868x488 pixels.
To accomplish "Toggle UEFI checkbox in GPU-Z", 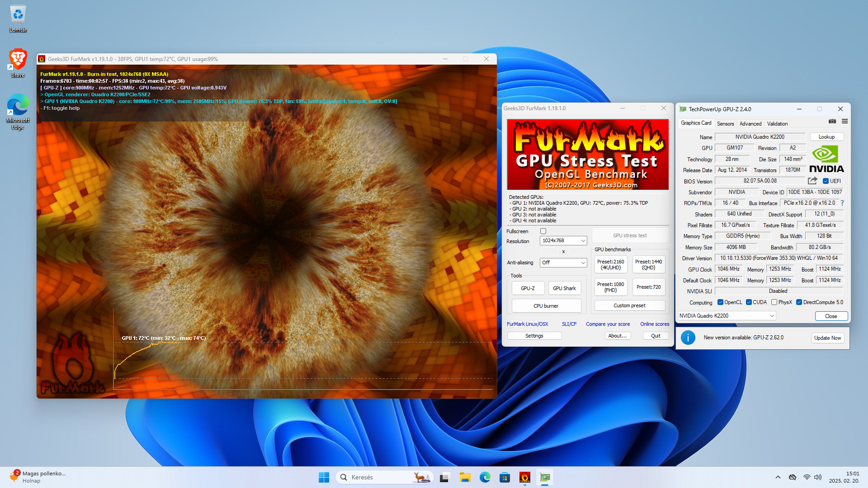I will pyautogui.click(x=826, y=181).
